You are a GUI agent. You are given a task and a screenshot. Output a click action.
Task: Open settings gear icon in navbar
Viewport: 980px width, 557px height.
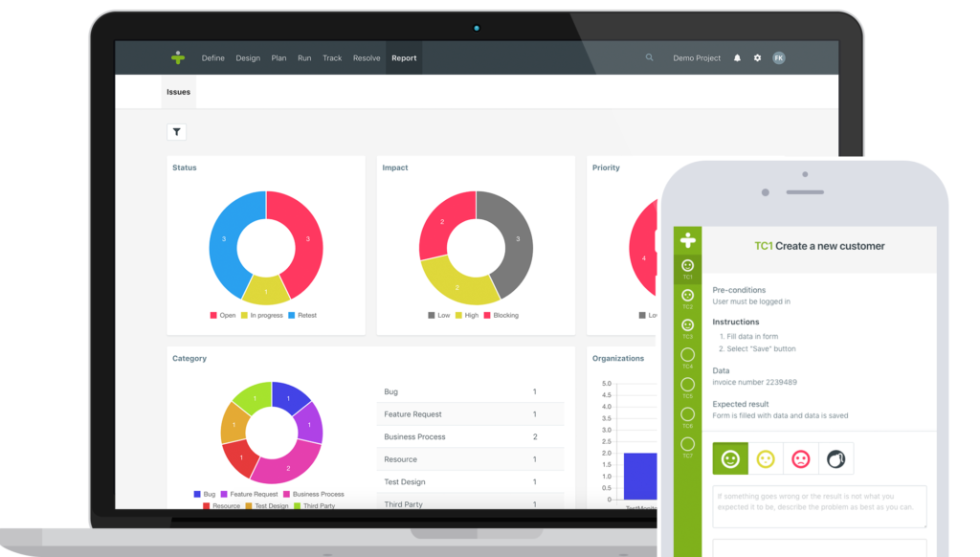pos(757,57)
